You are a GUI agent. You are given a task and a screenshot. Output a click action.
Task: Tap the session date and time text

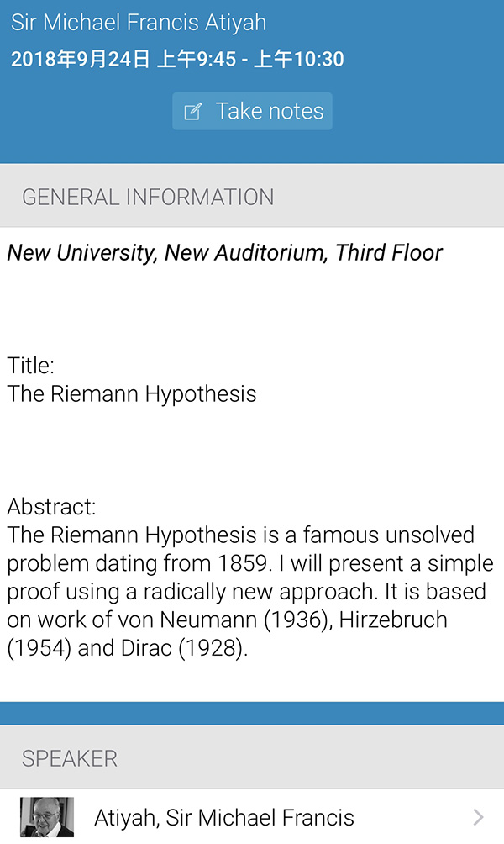coord(177,59)
